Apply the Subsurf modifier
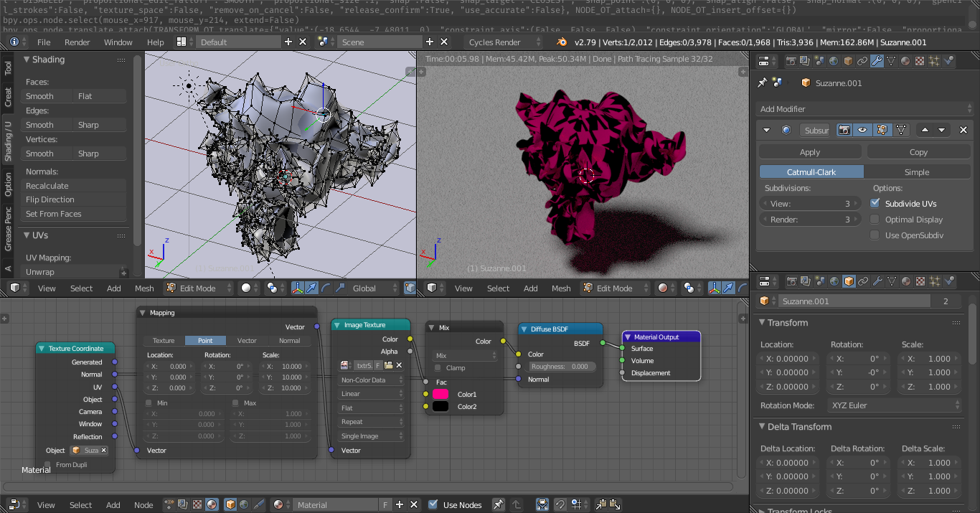This screenshot has height=513, width=980. click(x=810, y=152)
